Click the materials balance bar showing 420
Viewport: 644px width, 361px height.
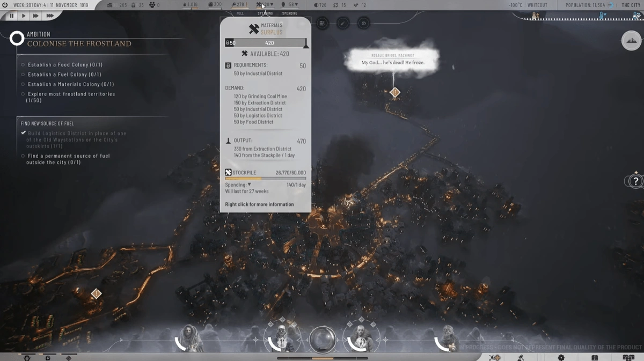[x=266, y=43]
